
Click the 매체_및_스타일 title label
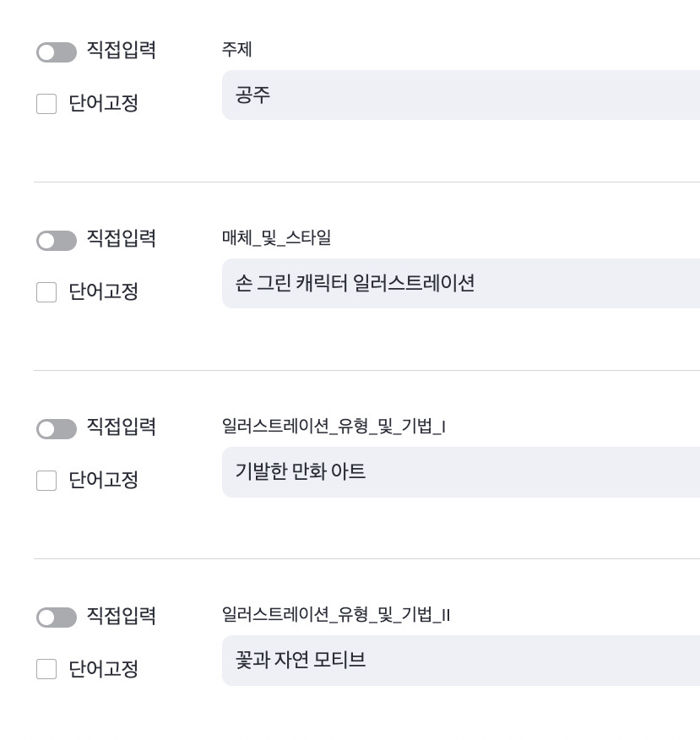tap(276, 238)
